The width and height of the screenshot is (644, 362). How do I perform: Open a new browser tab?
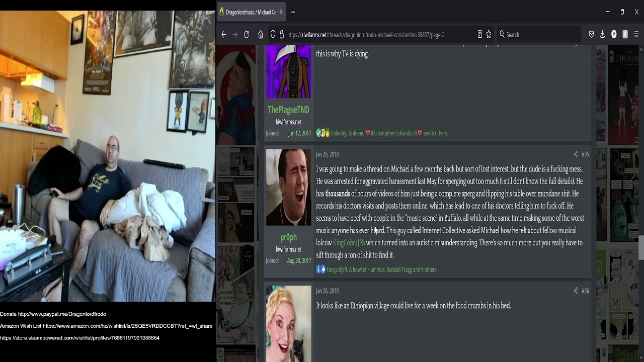pyautogui.click(x=293, y=12)
